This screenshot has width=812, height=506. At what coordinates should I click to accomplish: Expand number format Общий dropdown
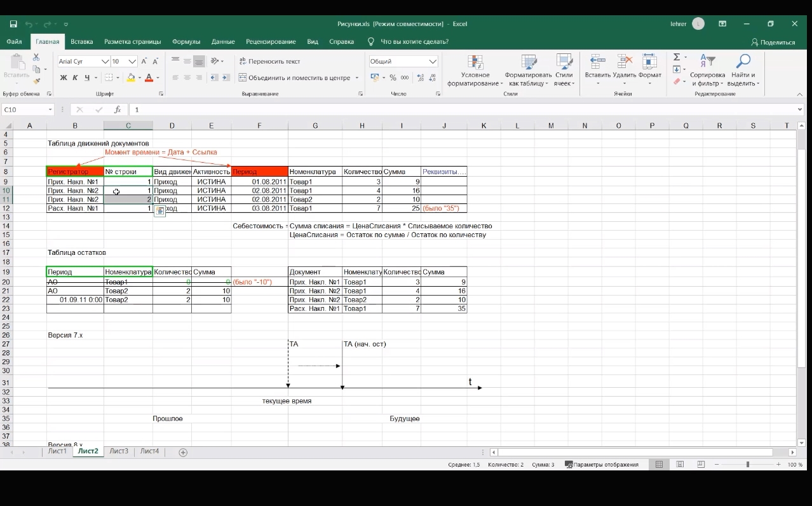[x=433, y=62]
